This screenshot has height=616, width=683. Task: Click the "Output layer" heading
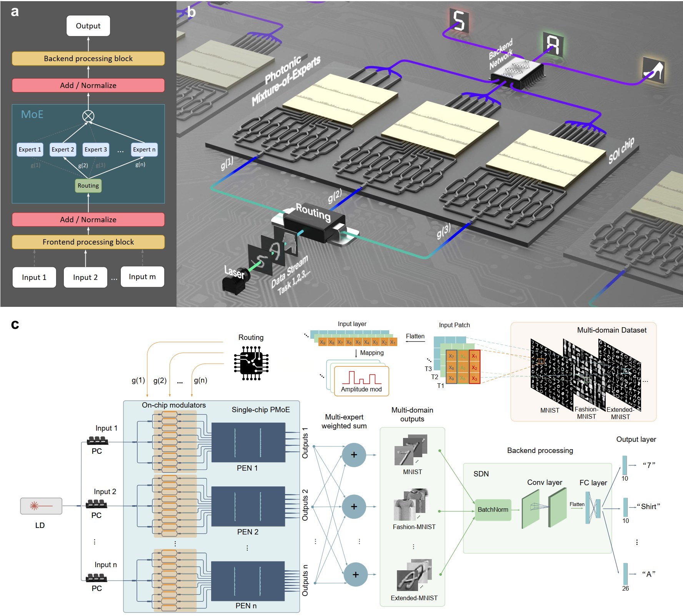click(x=636, y=440)
